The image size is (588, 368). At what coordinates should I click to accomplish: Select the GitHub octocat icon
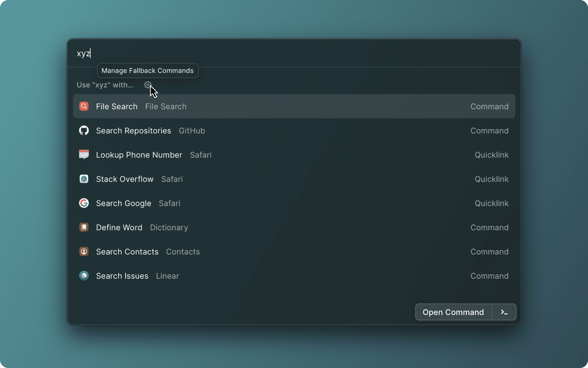tap(84, 130)
